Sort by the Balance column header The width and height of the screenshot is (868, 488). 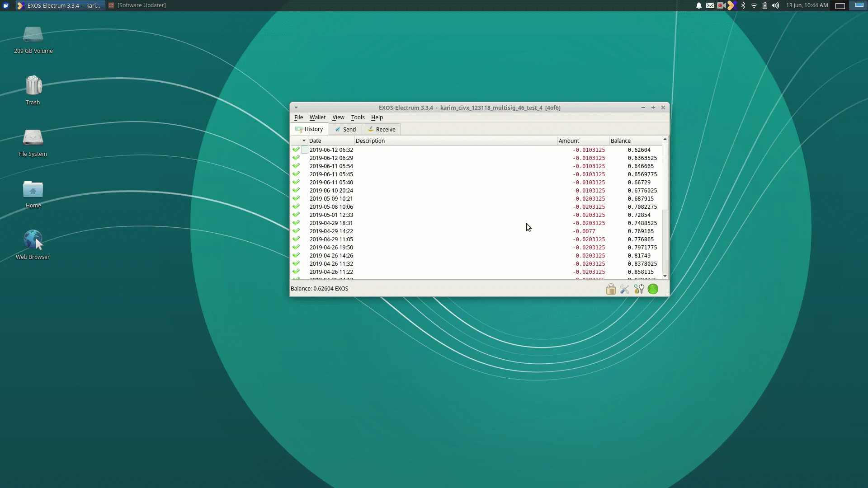[635, 141]
